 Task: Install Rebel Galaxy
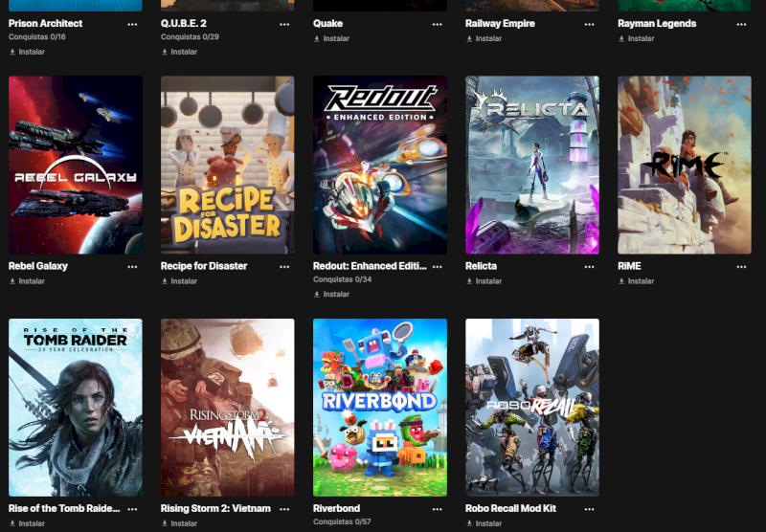[28, 281]
